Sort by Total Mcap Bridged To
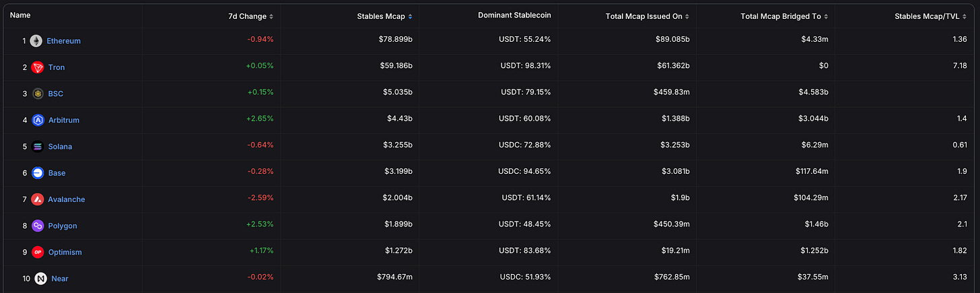 [784, 16]
